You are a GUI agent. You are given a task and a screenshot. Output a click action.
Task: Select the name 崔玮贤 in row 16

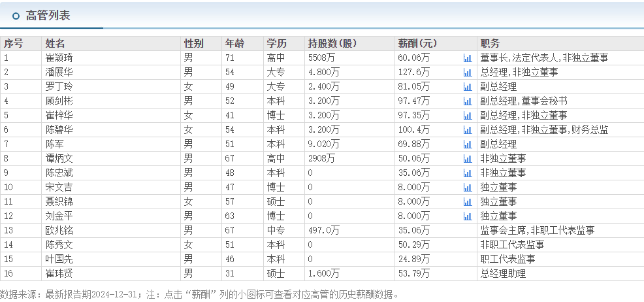point(59,273)
